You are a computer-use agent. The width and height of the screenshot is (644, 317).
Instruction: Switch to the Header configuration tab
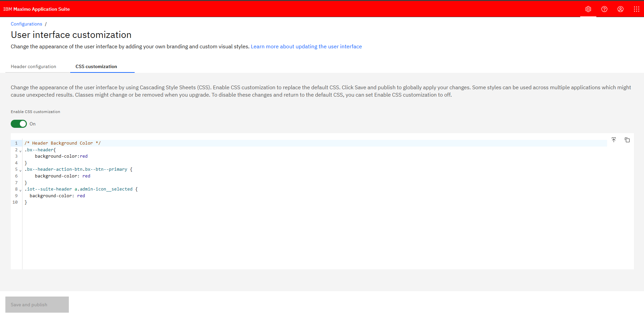click(x=34, y=66)
